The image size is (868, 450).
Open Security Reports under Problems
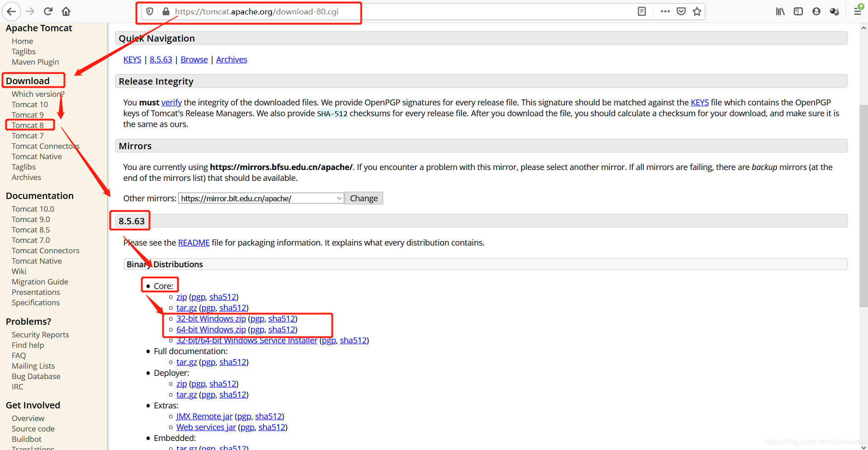coord(40,335)
